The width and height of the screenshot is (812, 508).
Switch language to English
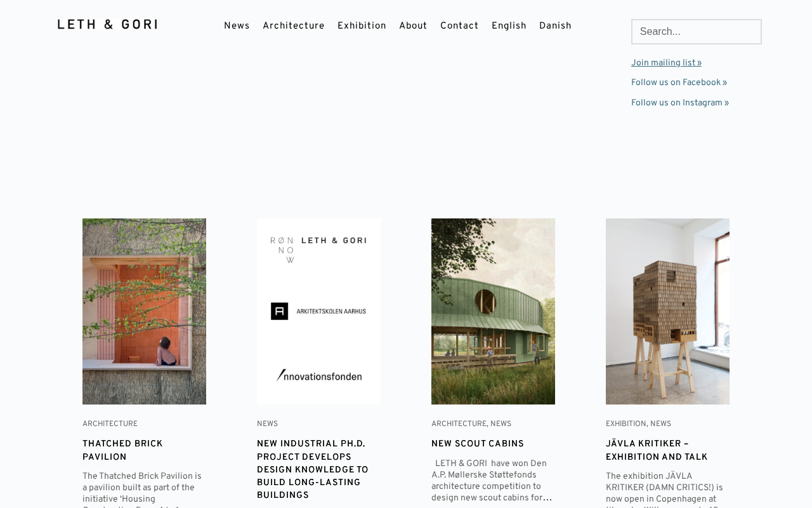[509, 26]
